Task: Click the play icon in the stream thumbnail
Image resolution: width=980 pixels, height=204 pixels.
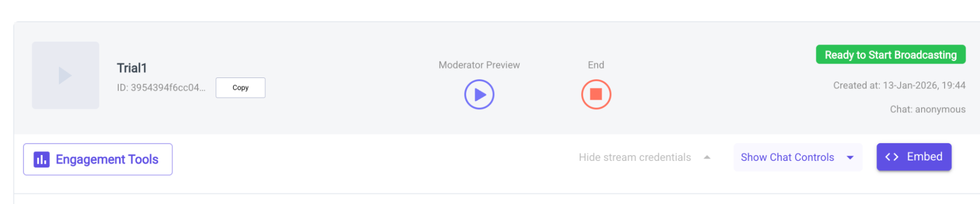Action: (65, 76)
